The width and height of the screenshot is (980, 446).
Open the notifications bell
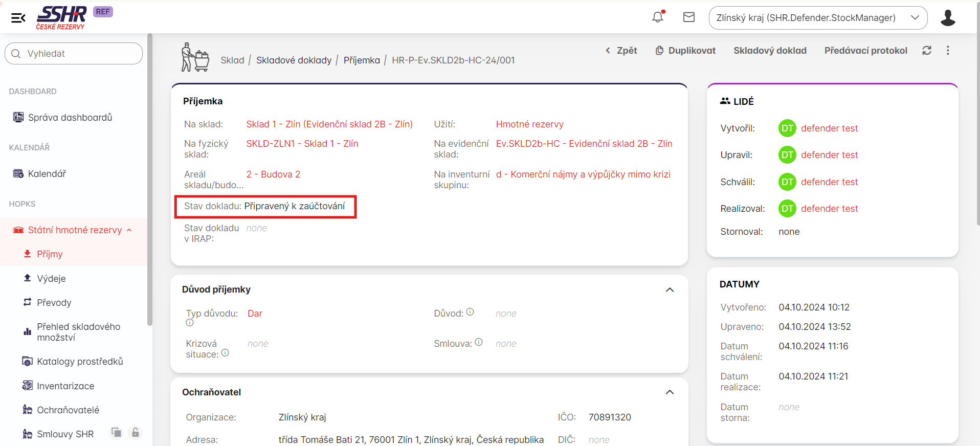point(658,17)
